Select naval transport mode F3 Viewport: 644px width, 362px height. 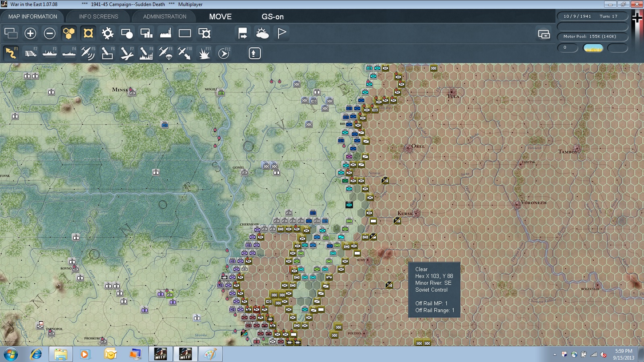click(50, 53)
